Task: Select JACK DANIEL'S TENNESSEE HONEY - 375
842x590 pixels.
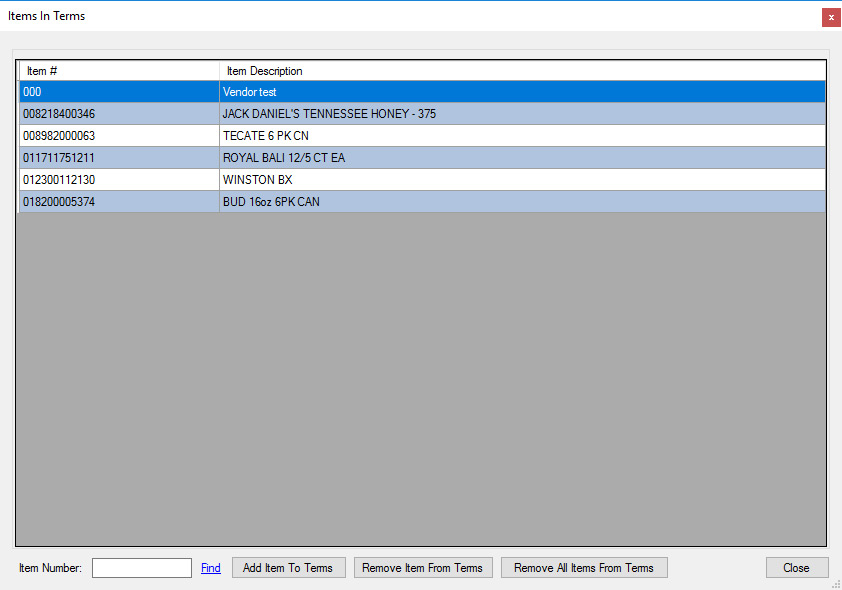Action: (522, 114)
